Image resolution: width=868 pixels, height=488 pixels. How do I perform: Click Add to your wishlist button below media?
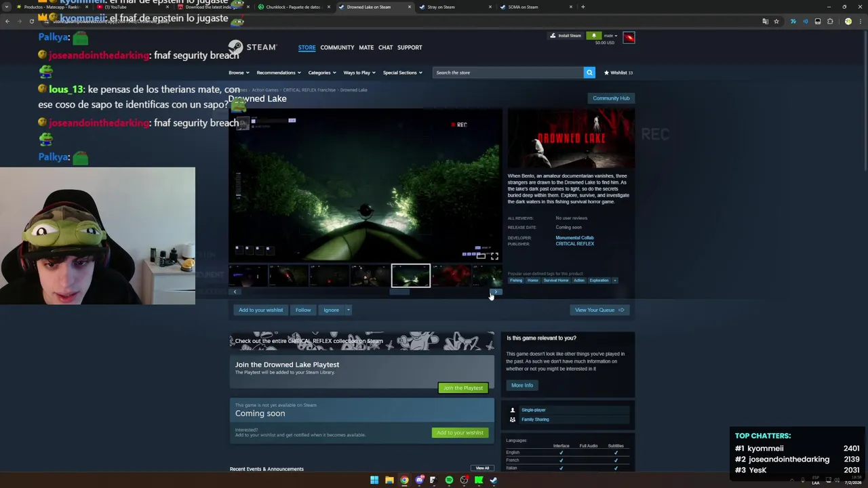tap(260, 310)
